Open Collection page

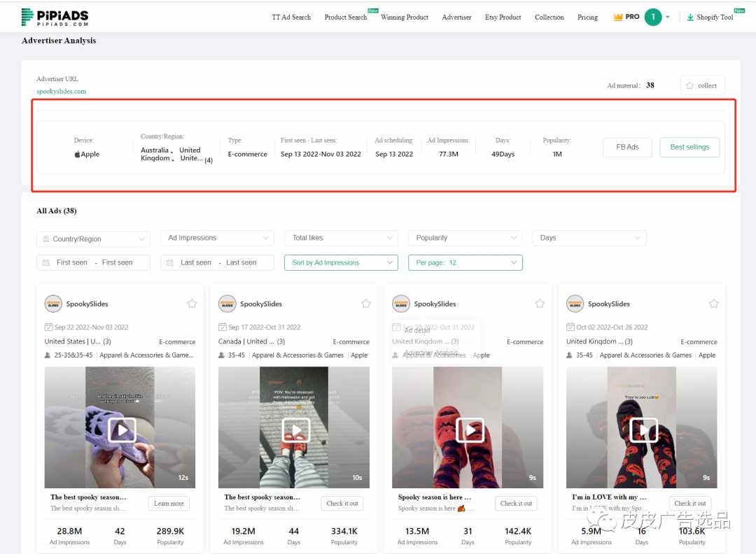[549, 17]
